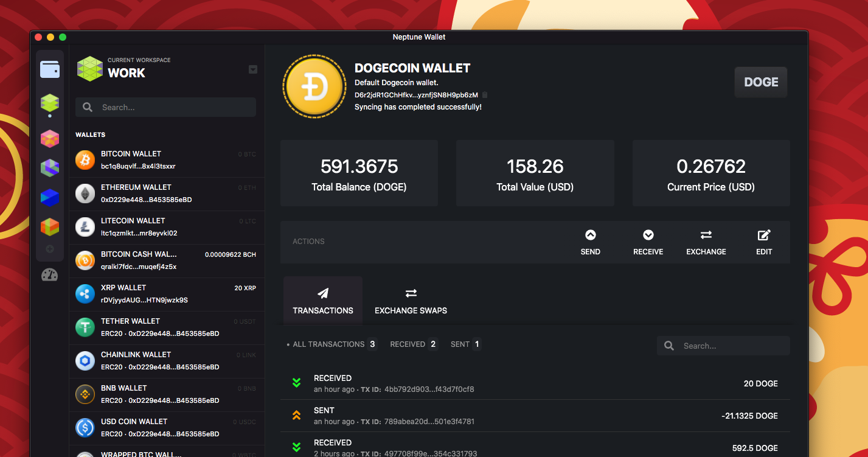The width and height of the screenshot is (868, 457).
Task: Click the DOGE currency button
Action: tap(761, 82)
